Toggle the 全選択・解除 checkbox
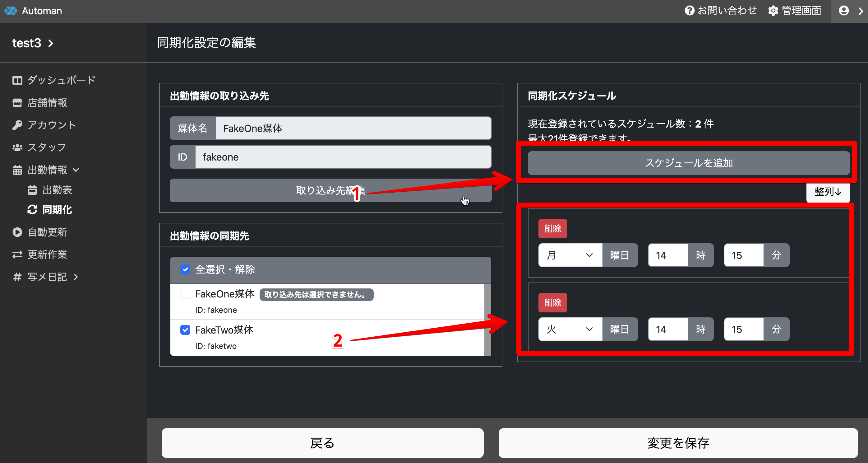 point(185,269)
